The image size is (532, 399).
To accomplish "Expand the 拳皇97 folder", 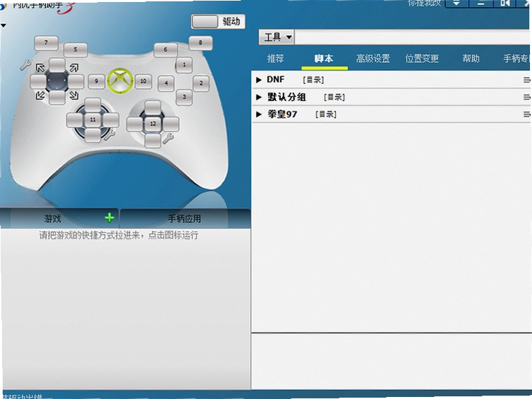I will click(259, 114).
